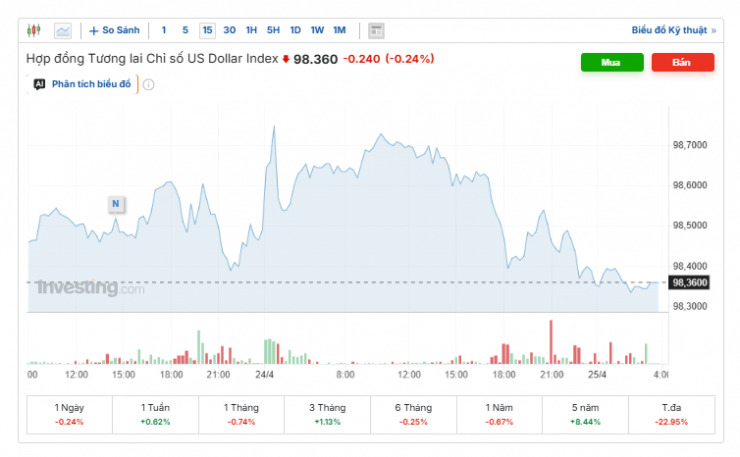Image resolution: width=740 pixels, height=457 pixels.
Task: Click the plus So Sánh compare button
Action: point(114,30)
